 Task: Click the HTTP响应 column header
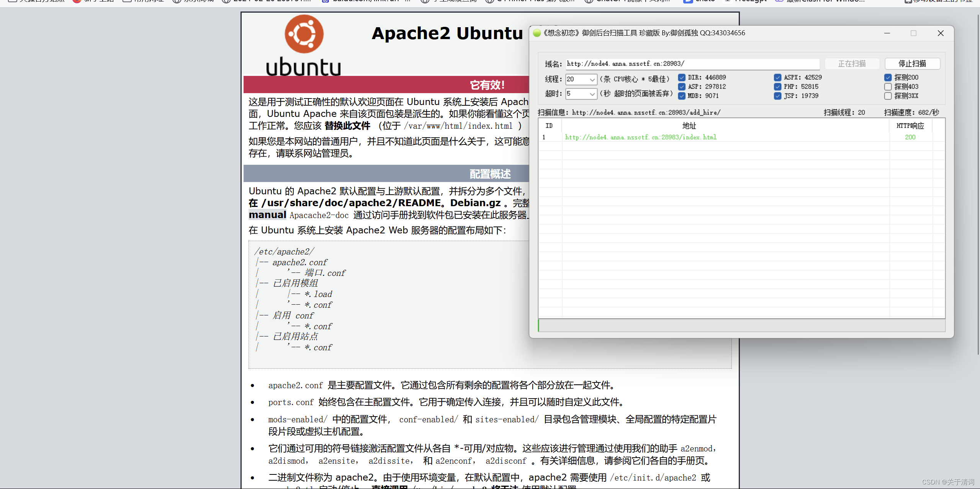pos(910,126)
